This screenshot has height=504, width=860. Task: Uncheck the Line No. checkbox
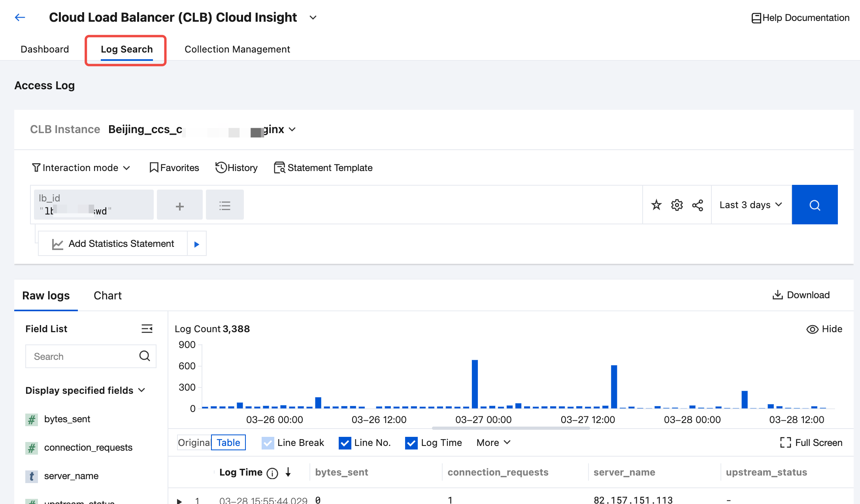345,443
